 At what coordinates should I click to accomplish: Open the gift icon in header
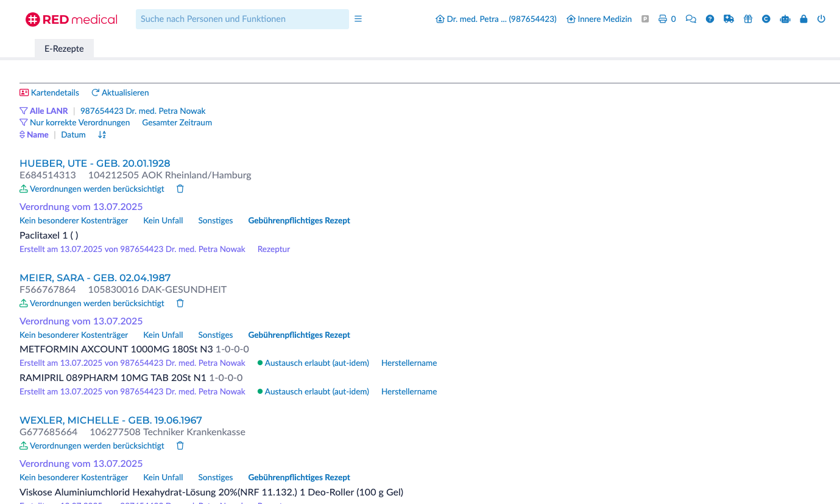(x=748, y=19)
